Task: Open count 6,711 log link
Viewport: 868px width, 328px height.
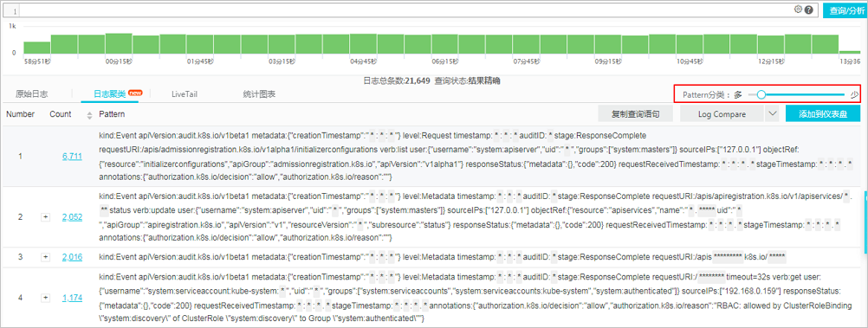Action: [72, 157]
